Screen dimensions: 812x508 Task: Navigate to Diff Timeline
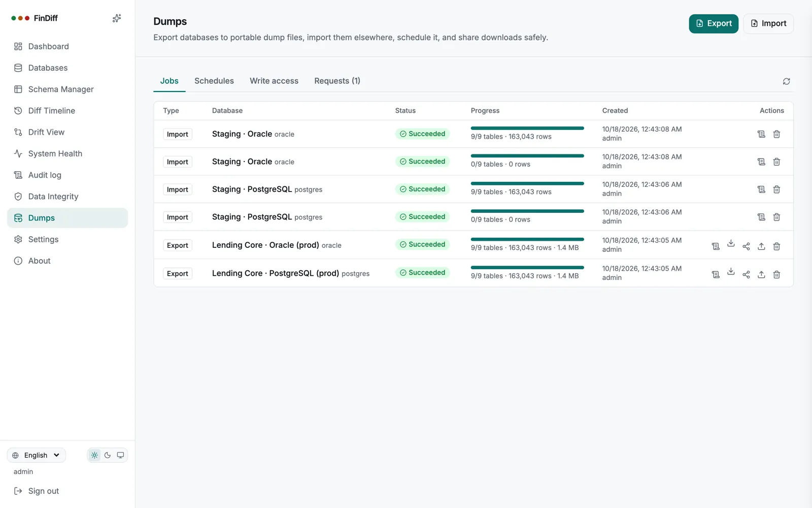(67, 111)
